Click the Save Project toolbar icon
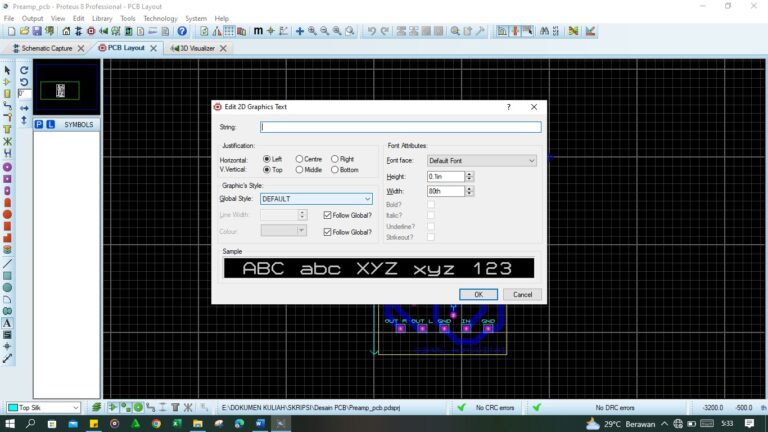Viewport: 768px width, 432px height. coord(39,31)
